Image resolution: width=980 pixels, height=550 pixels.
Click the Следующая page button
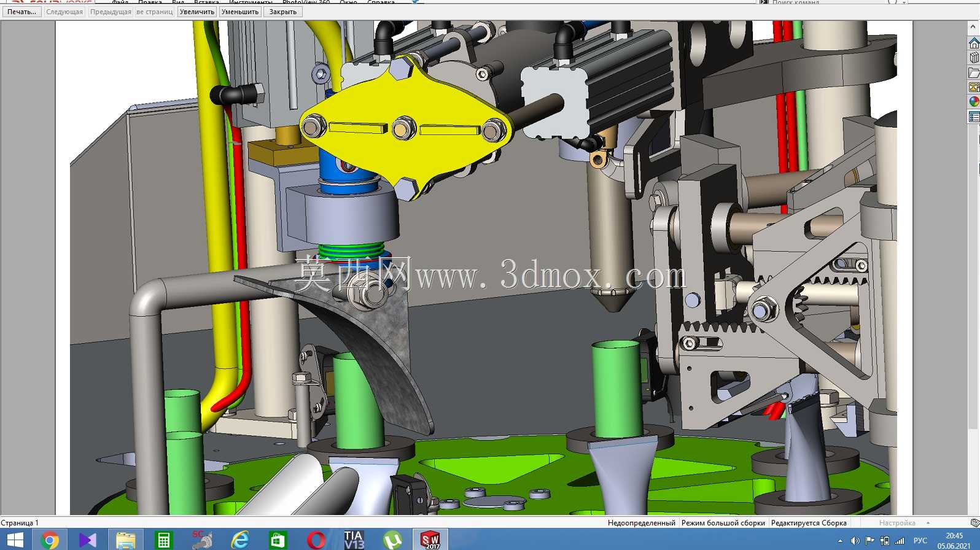pyautogui.click(x=64, y=12)
